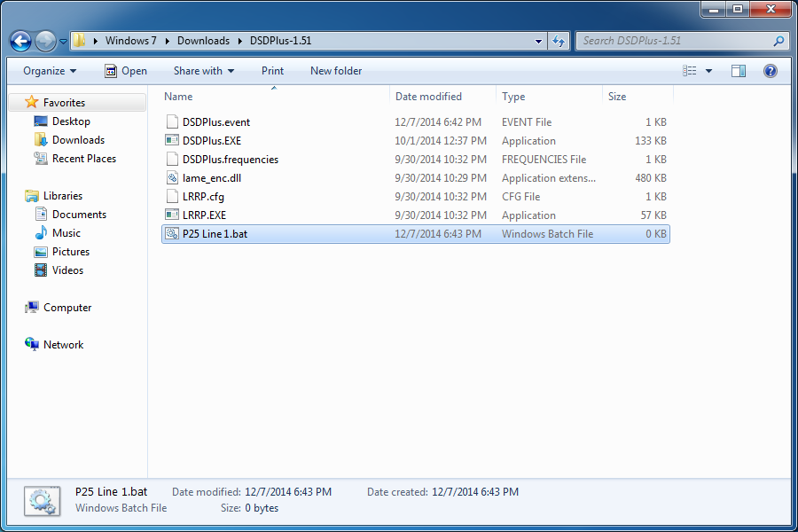Refresh the DSDPlus-1.51 folder view

pyautogui.click(x=559, y=42)
